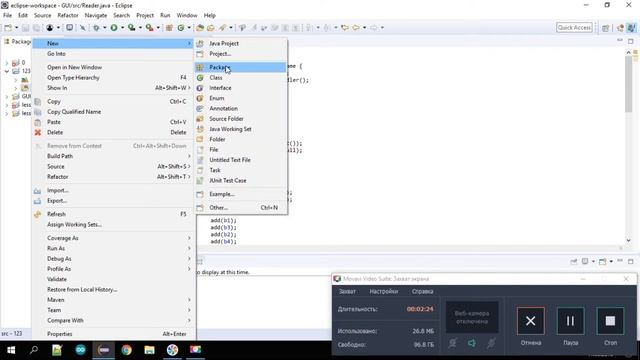Maximize the editor area icon

631,41
